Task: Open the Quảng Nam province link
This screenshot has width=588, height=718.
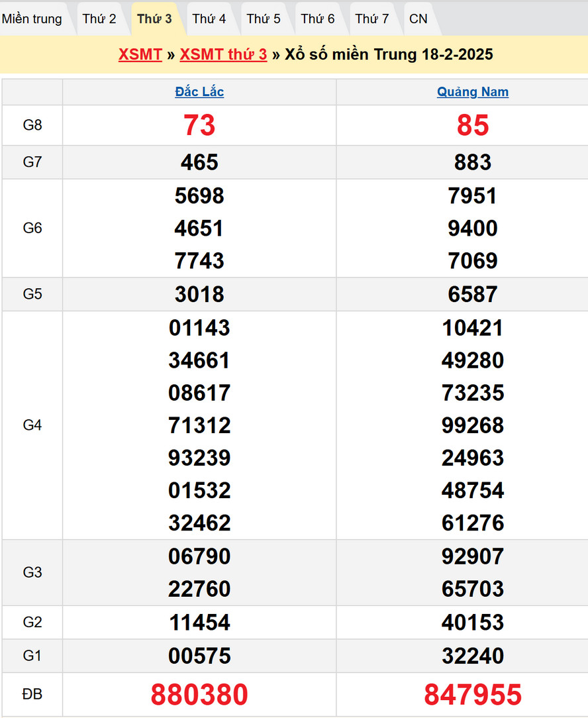Action: [473, 92]
